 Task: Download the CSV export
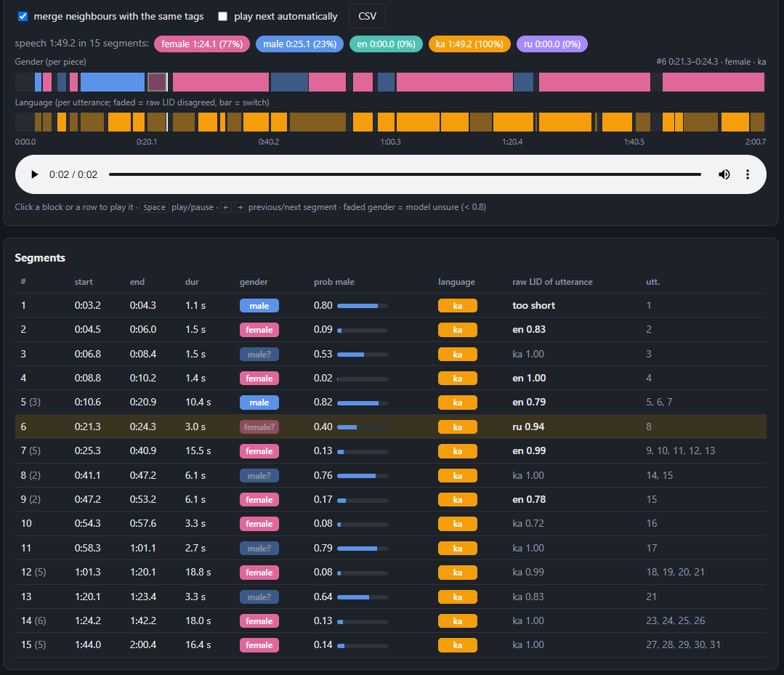coord(367,16)
